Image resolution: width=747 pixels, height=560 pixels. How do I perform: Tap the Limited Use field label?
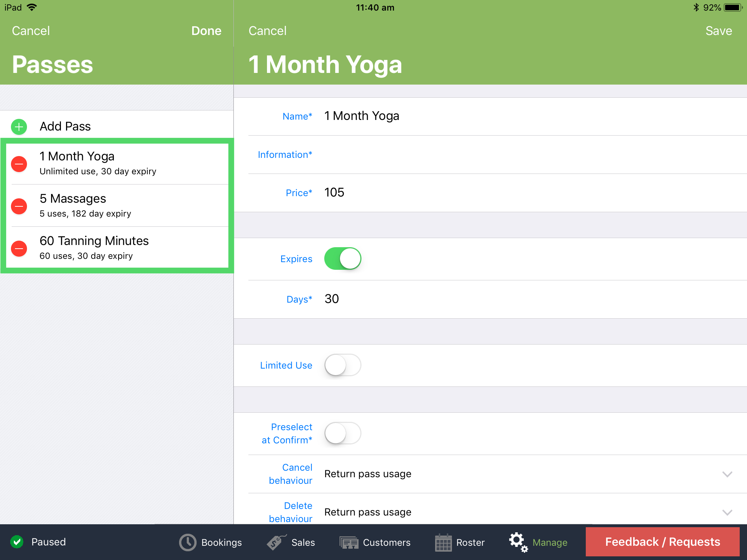pyautogui.click(x=286, y=365)
